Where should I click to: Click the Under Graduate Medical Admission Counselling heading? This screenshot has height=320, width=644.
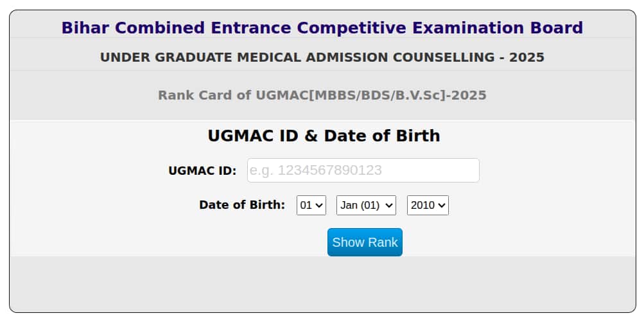click(x=322, y=57)
